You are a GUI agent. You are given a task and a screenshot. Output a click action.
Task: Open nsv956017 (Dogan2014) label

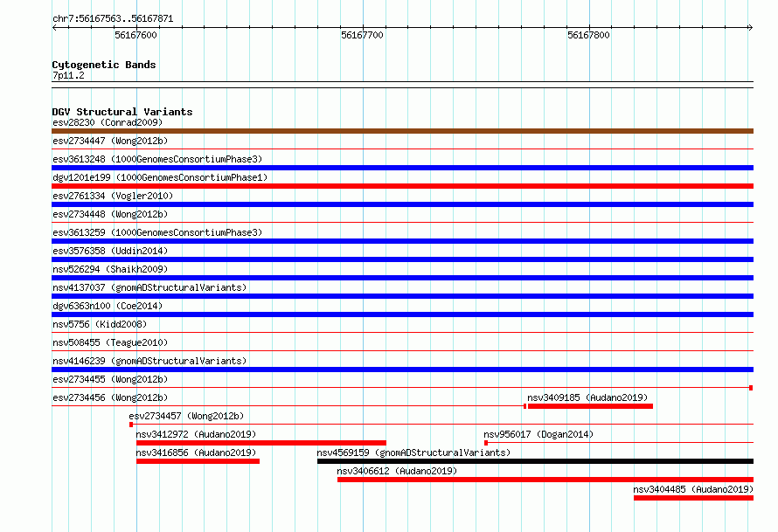538,434
